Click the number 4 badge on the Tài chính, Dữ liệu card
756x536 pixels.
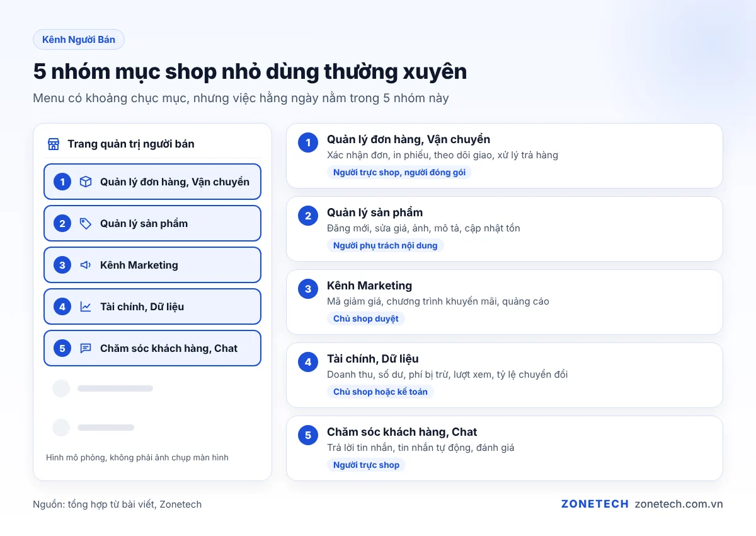tap(308, 363)
